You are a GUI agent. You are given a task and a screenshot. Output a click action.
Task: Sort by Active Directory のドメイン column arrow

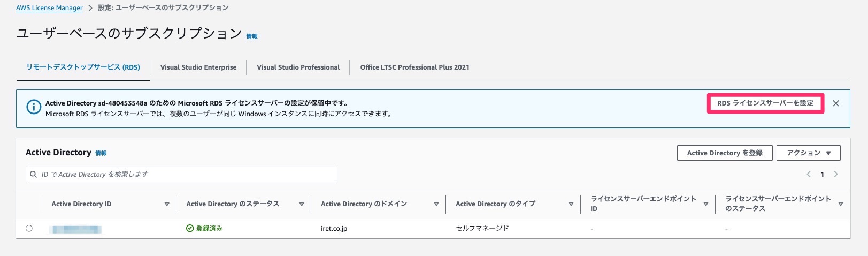click(436, 204)
